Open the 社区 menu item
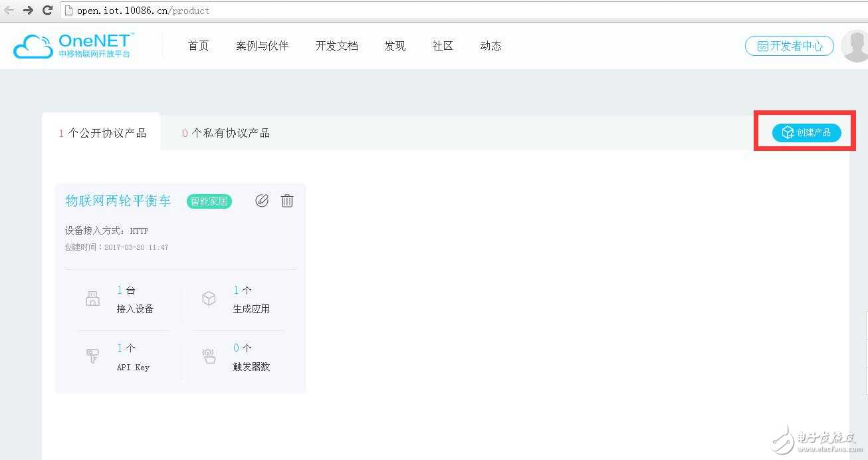The image size is (868, 460). pos(443,46)
